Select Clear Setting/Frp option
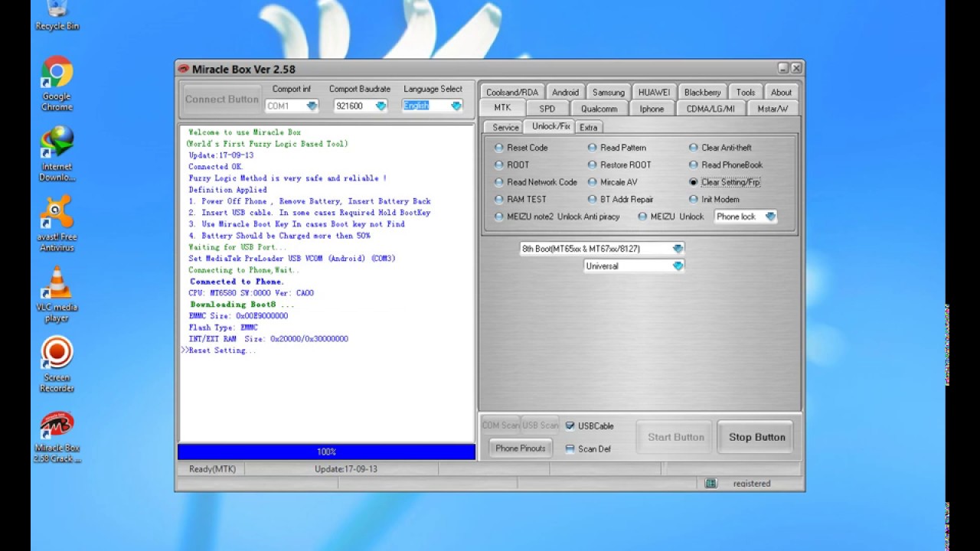Viewport: 980px width, 551px height. click(x=725, y=182)
